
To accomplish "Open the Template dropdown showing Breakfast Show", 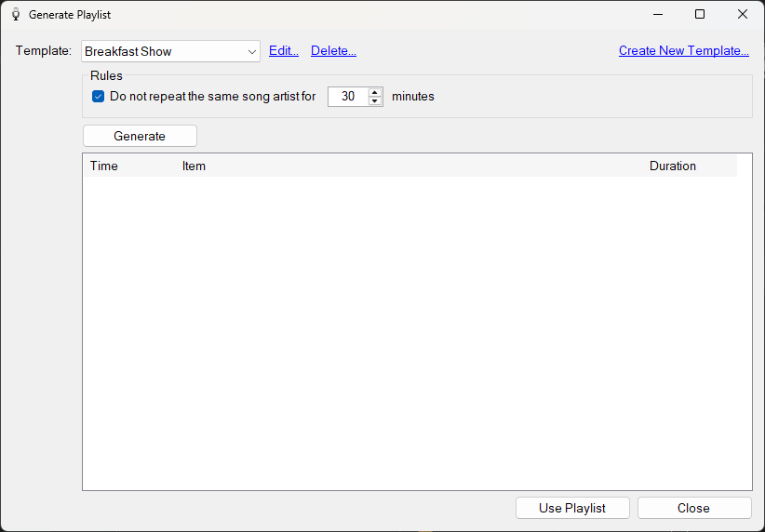I will coord(170,51).
